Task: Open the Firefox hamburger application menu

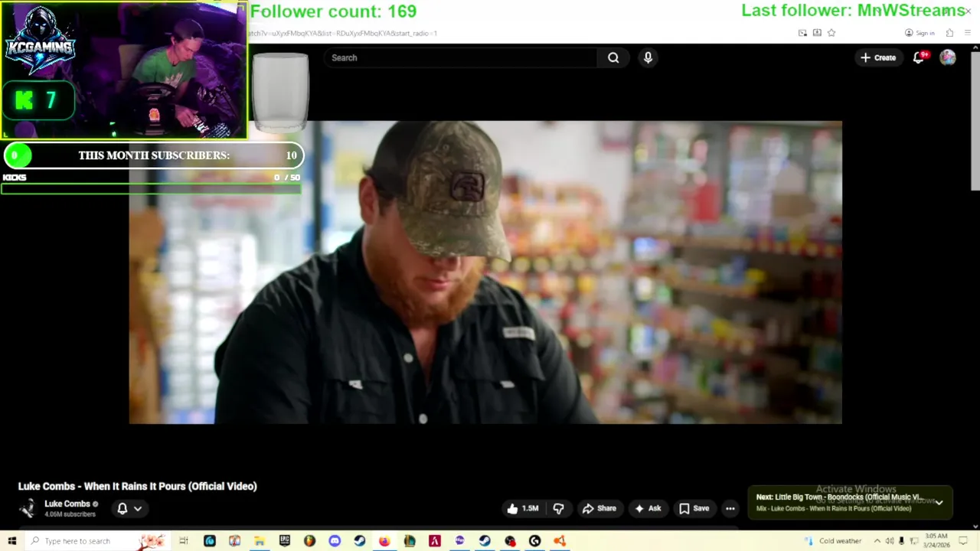Action: point(968,33)
